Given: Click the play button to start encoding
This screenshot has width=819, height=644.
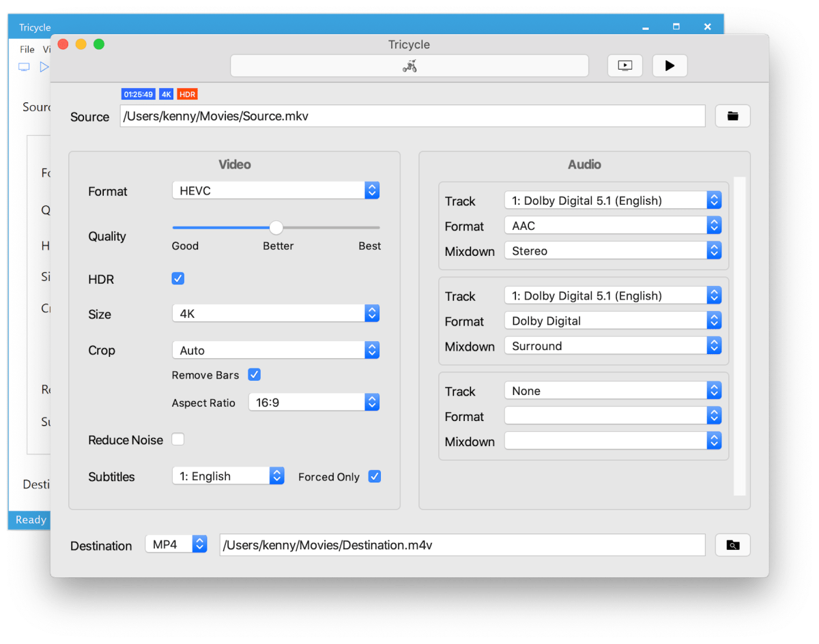Looking at the screenshot, I should pos(670,65).
